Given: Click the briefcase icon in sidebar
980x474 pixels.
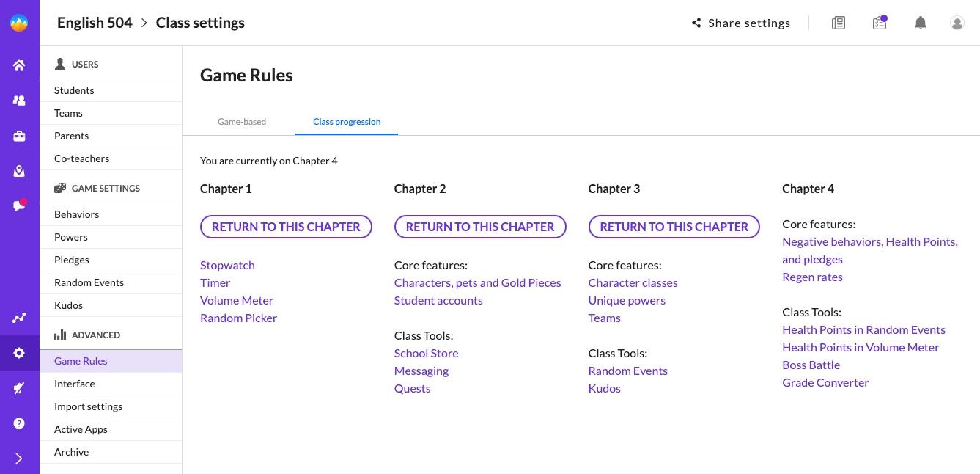Looking at the screenshot, I should (19, 136).
